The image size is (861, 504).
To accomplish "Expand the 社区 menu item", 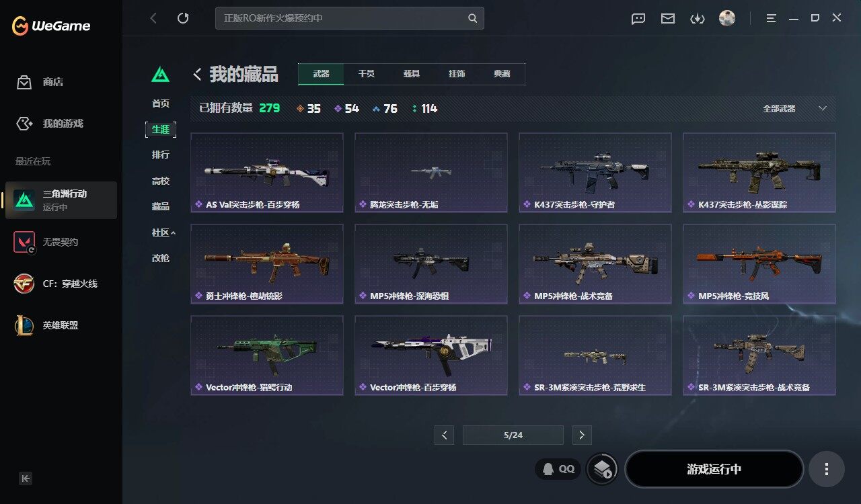I will point(163,233).
